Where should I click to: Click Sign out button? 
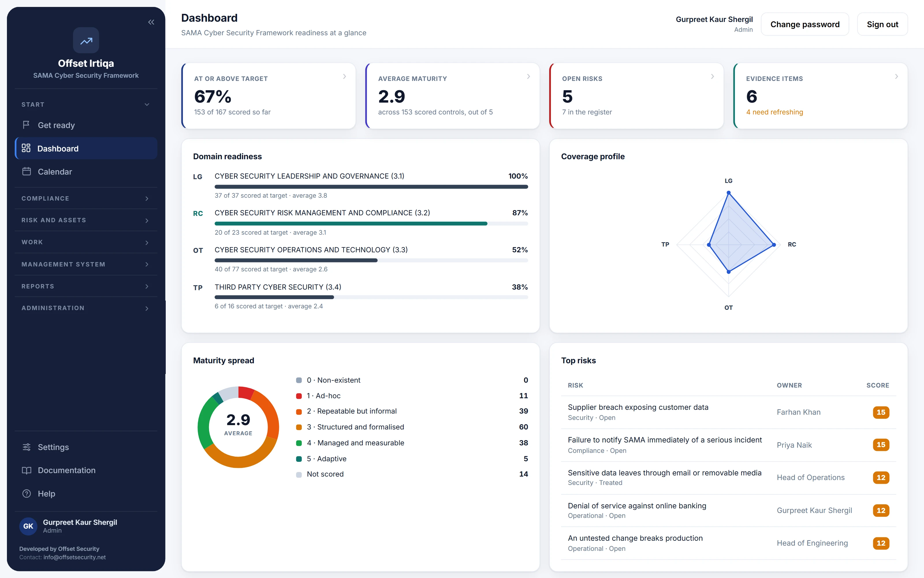(882, 24)
